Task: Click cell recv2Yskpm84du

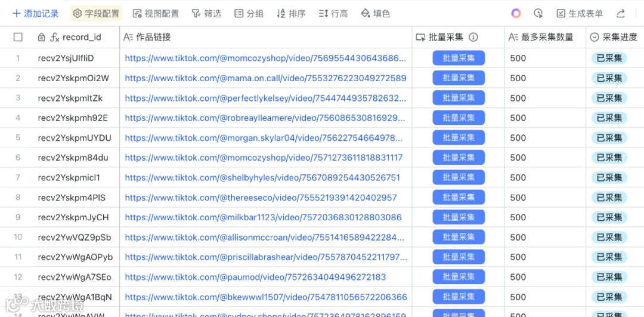Action: [73, 158]
